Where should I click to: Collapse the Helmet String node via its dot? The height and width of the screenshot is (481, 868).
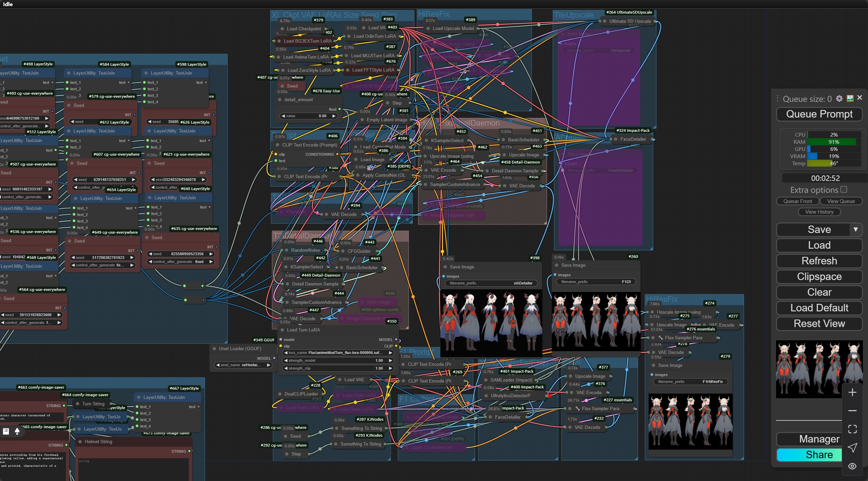point(80,442)
